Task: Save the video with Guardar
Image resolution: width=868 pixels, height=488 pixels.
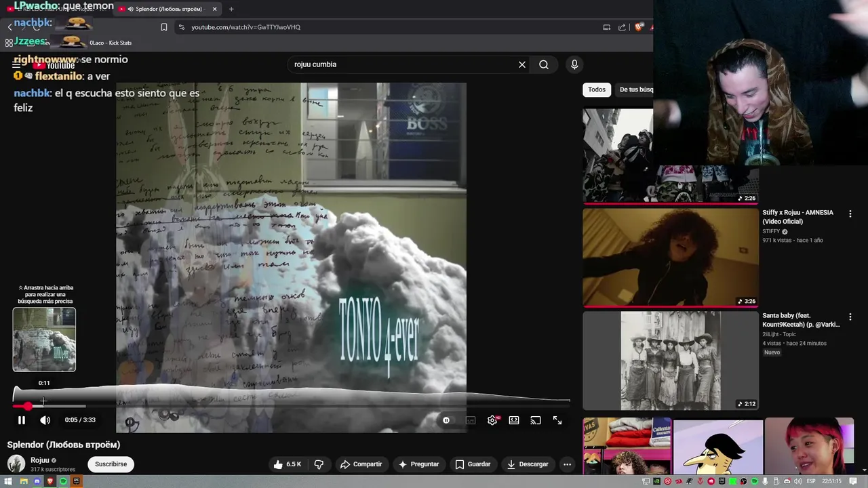Action: coord(473,464)
